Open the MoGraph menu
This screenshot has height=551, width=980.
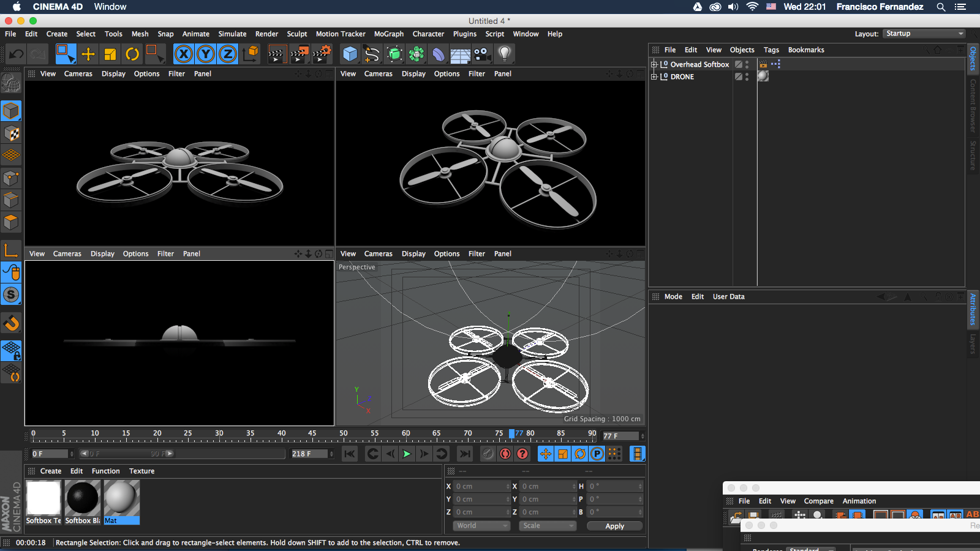(x=388, y=34)
